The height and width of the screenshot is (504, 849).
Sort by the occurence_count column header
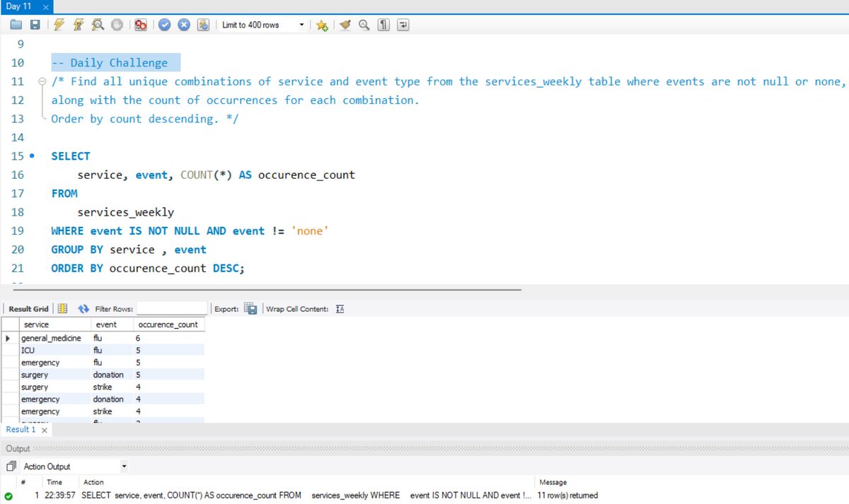(168, 324)
